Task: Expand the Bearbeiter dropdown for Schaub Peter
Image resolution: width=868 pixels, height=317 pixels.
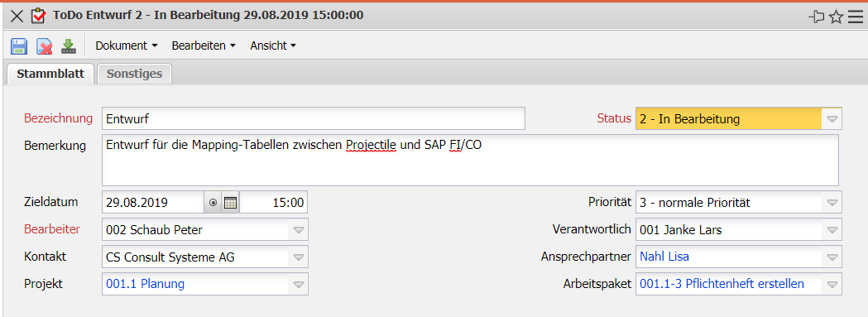Action: point(298,229)
